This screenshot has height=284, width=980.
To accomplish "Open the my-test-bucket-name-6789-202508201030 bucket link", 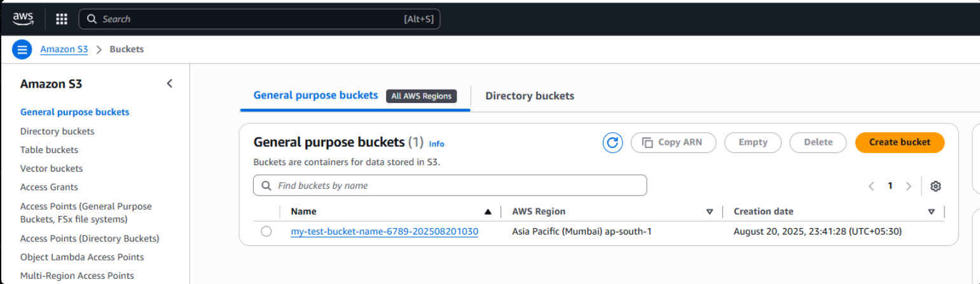I will (x=384, y=231).
